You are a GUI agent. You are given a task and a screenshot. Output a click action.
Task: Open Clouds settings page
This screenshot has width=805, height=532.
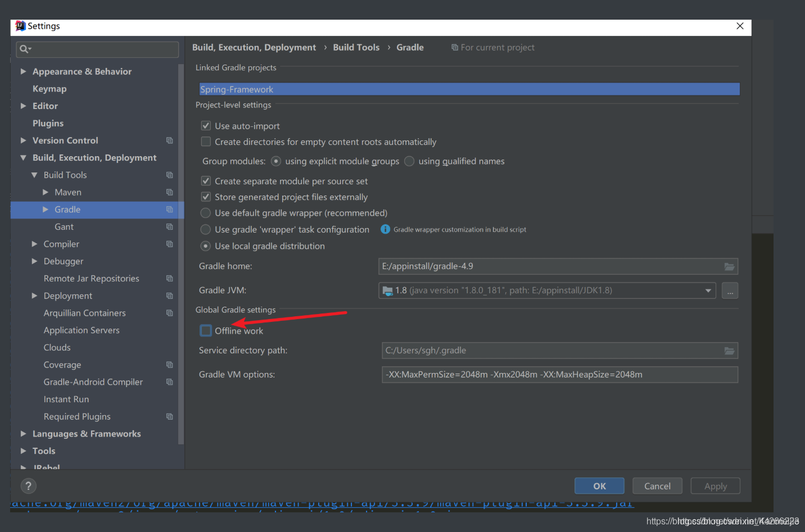coord(57,348)
